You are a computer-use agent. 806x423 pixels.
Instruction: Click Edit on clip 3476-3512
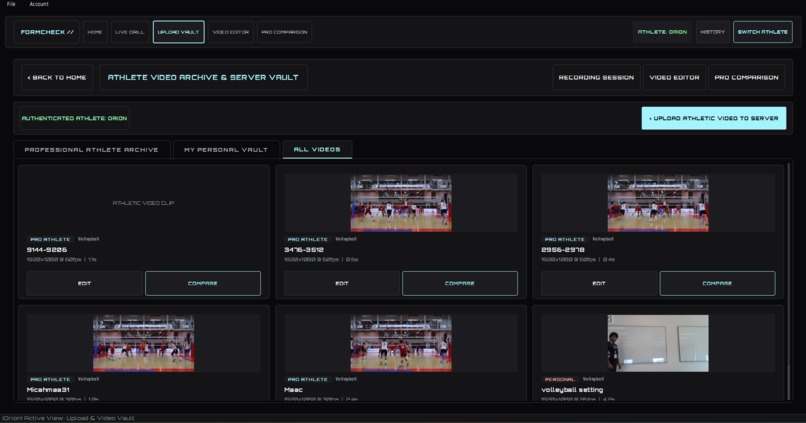342,283
